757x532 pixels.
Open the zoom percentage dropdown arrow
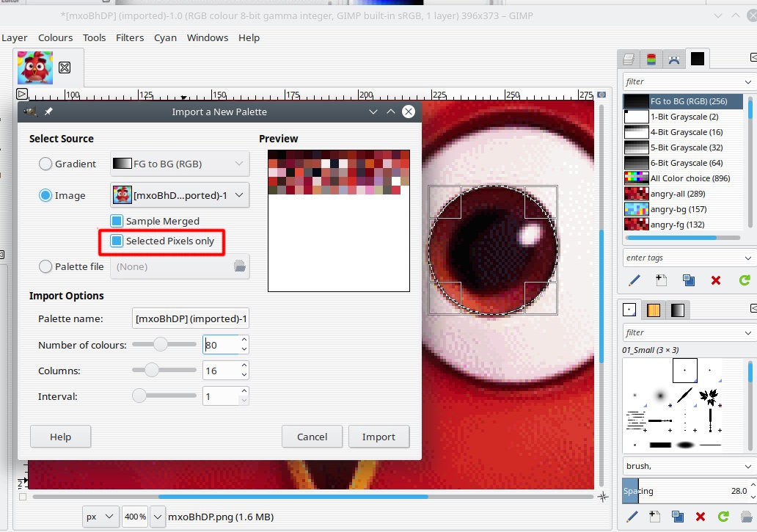(158, 517)
